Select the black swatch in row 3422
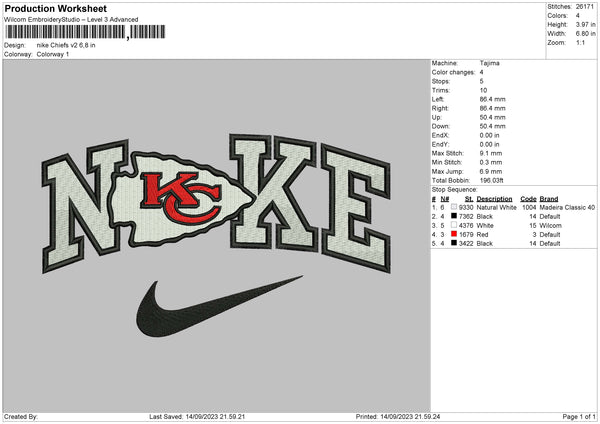The height and width of the screenshot is (424, 600). 454,243
